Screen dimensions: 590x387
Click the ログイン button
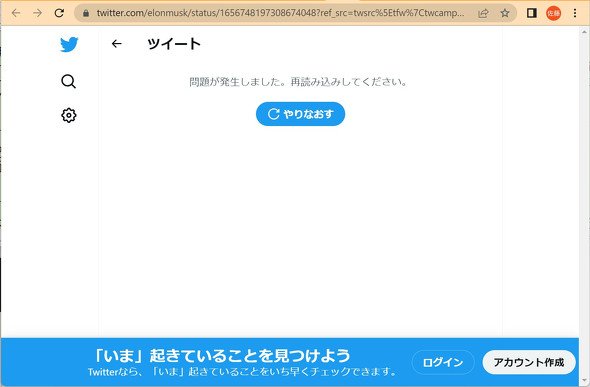point(442,363)
